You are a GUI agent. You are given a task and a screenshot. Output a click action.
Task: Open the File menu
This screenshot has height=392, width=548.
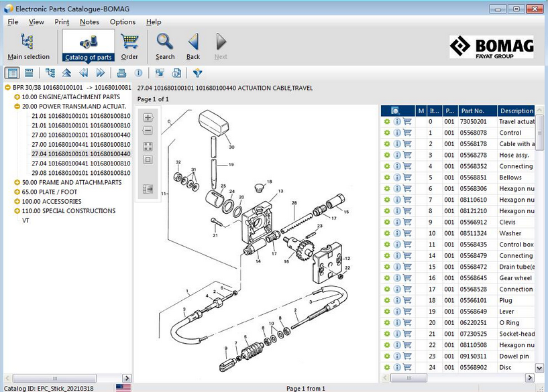[13, 21]
